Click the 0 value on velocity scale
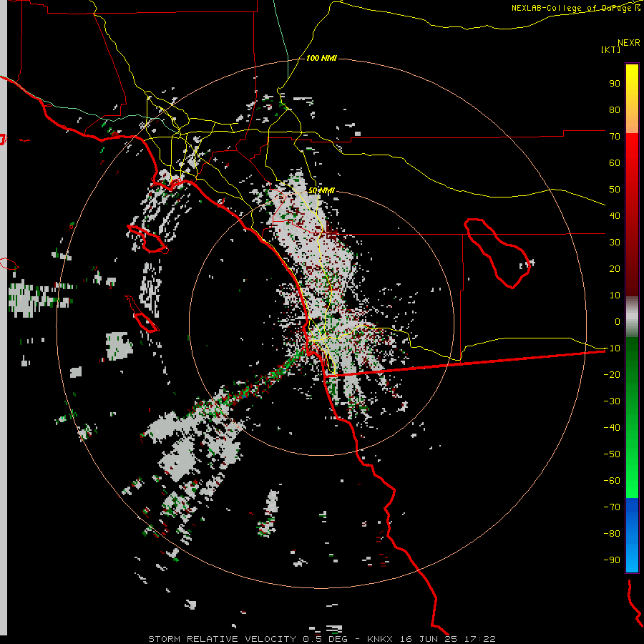Viewport: 644px width, 644px height. click(618, 321)
